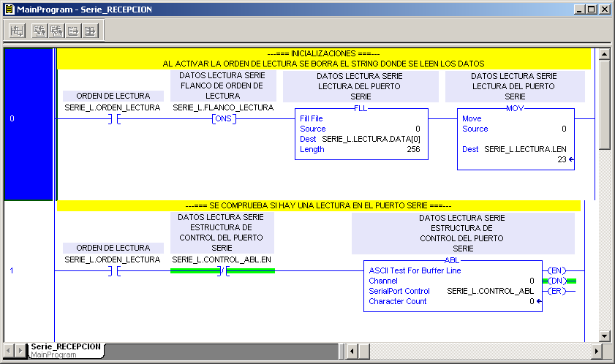
Task: Click the description above the CONTROL_ABL.EN contact
Action: tap(222, 232)
